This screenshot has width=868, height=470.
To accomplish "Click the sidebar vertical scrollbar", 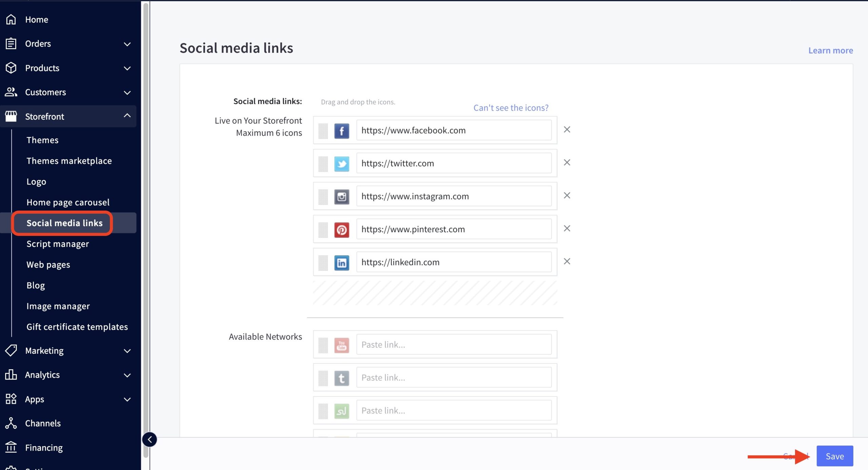I will coord(146,203).
